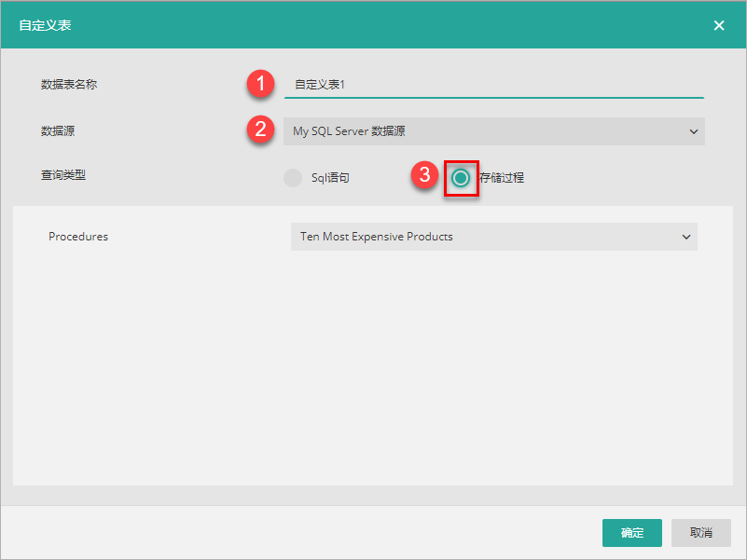The image size is (747, 560).
Task: Click the 数据表名称 field label
Action: (x=68, y=84)
